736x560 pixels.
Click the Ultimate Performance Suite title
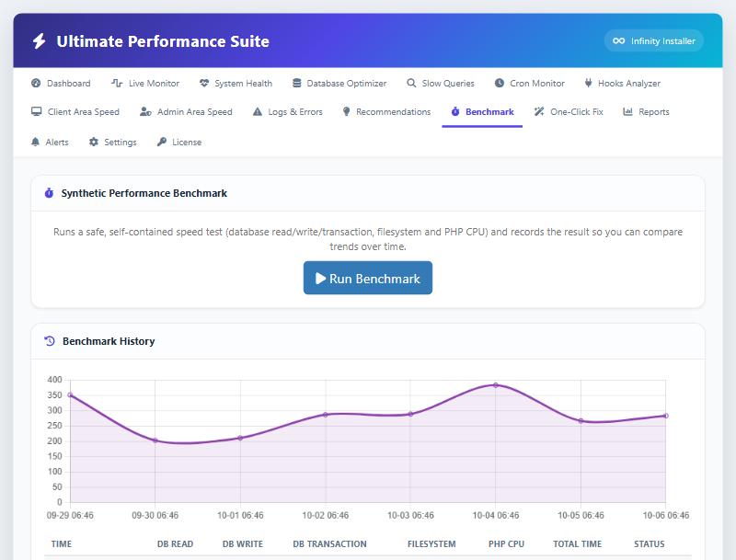tap(163, 41)
